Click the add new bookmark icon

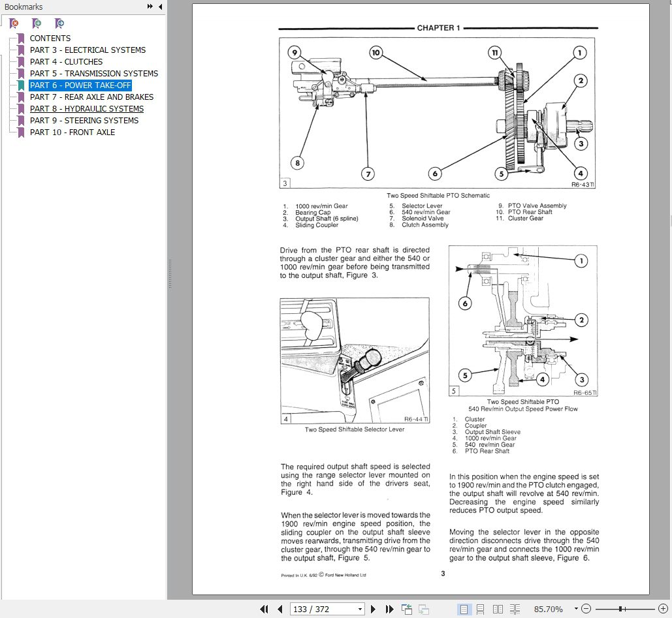pos(36,23)
